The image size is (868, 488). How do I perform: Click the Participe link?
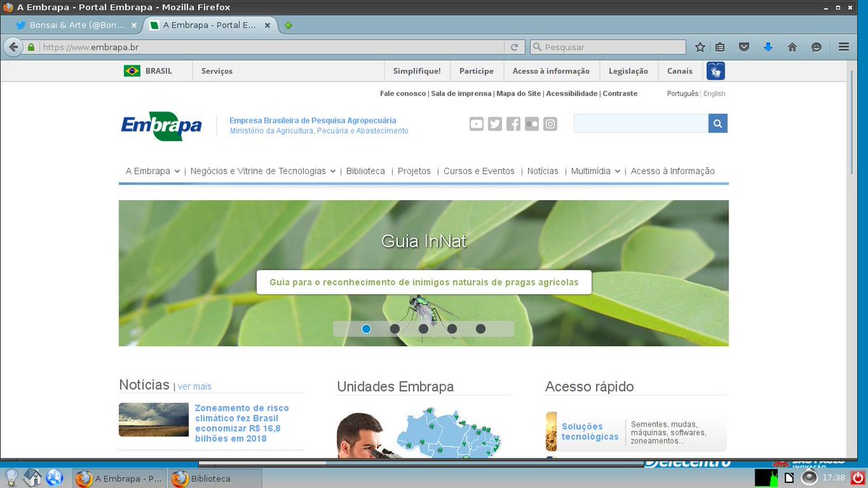476,71
